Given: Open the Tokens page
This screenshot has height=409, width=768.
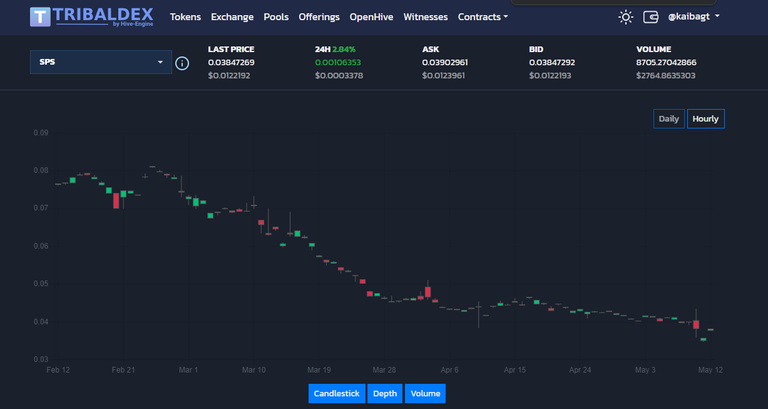Looking at the screenshot, I should point(185,17).
